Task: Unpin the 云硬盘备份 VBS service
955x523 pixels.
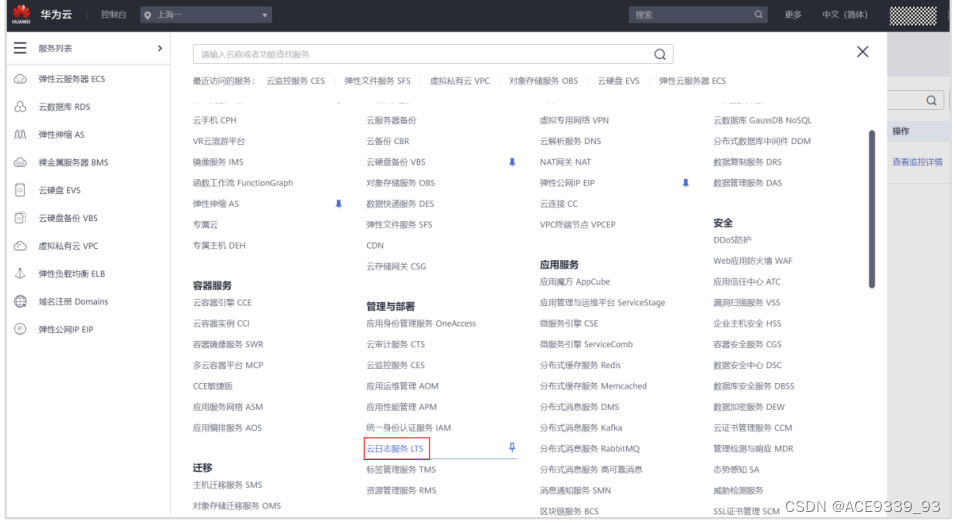Action: pos(512,162)
